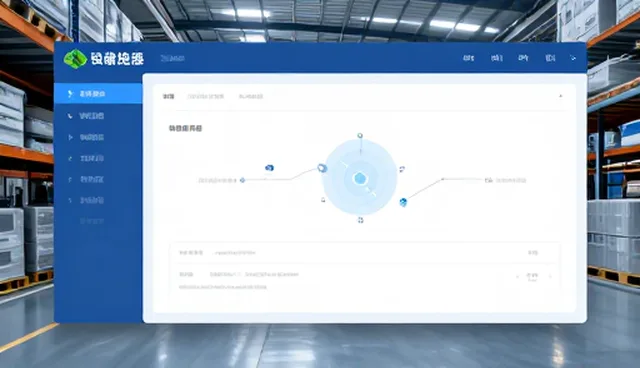Click left chevron in lower panel second row
Image resolution: width=640 pixels, height=368 pixels.
click(x=518, y=276)
